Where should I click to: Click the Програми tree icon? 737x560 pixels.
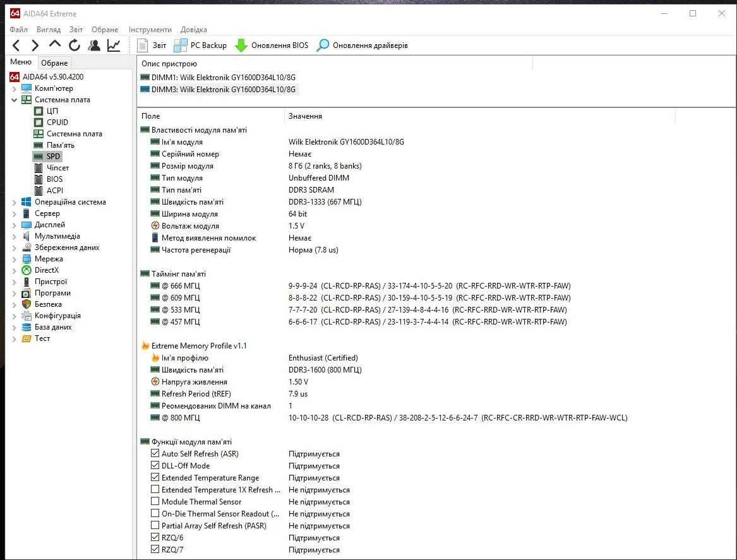(x=27, y=293)
